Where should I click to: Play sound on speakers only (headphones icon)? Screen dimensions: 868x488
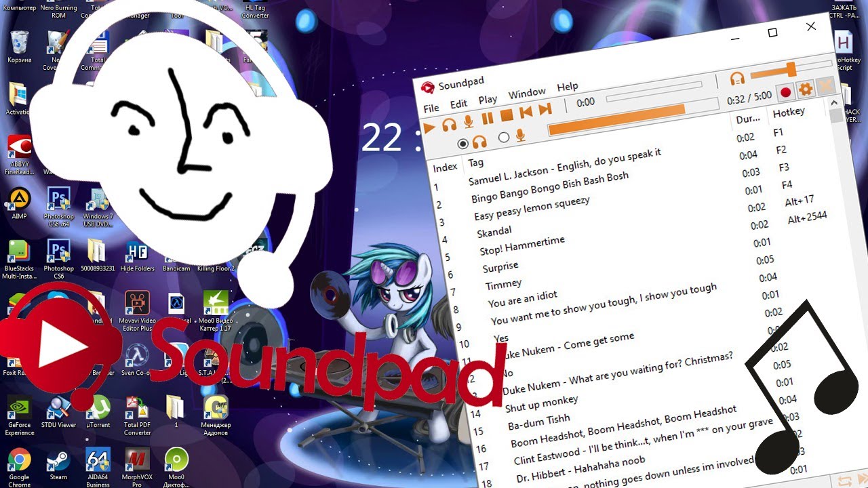(x=449, y=124)
